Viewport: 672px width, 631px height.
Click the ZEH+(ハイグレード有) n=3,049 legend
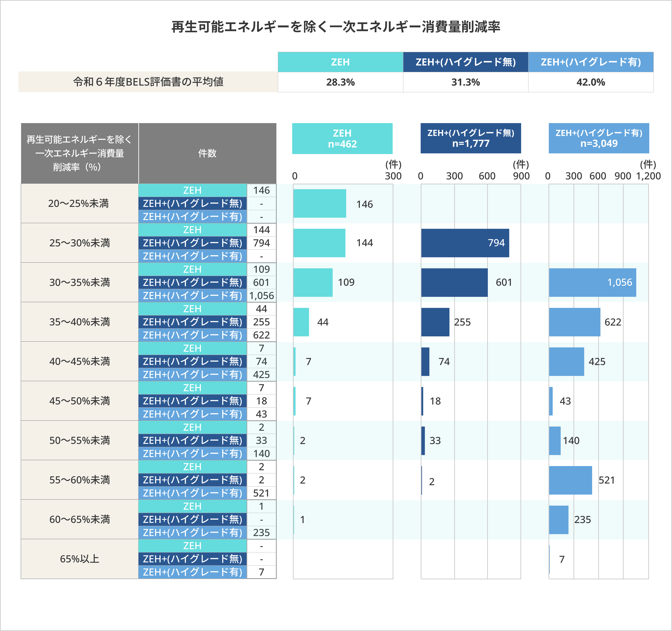point(599,138)
